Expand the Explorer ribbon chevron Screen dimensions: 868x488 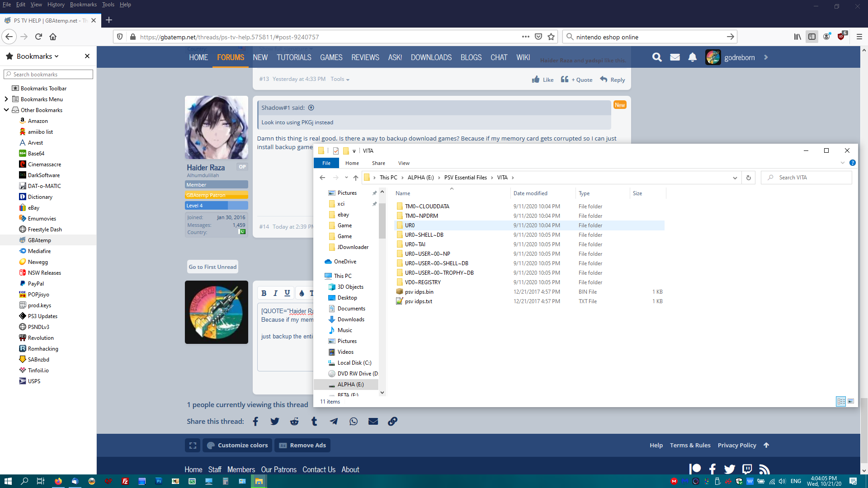pos(842,163)
